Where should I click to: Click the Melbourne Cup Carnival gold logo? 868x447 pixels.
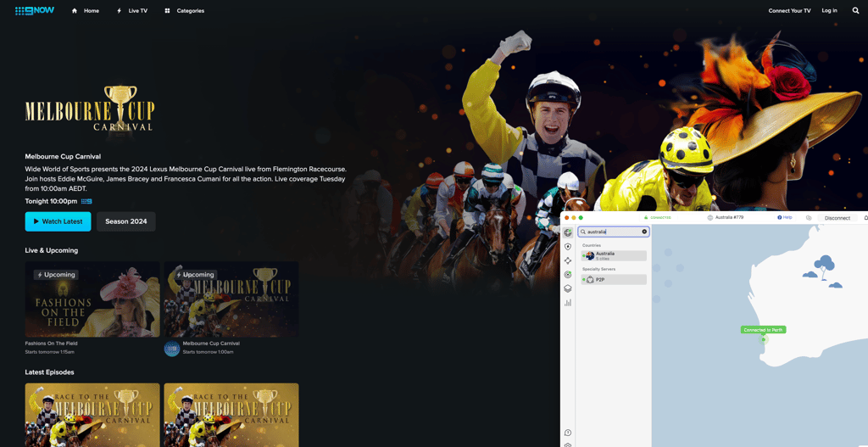(x=90, y=109)
